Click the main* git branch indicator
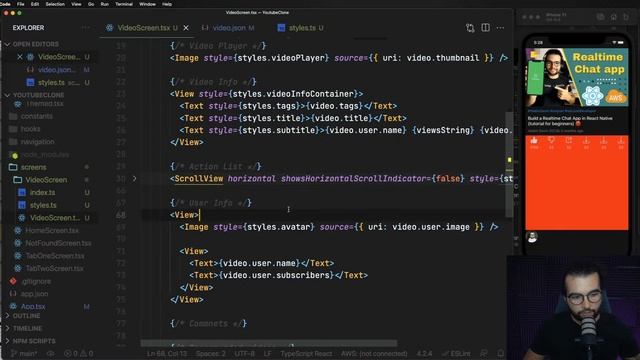The image size is (640, 360). [24, 353]
